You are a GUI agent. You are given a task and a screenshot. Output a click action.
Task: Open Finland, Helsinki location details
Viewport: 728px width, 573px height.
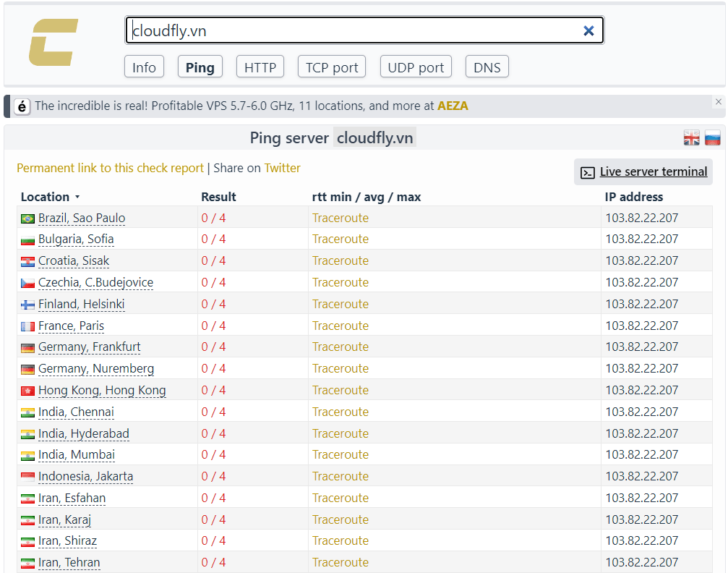[x=81, y=304]
